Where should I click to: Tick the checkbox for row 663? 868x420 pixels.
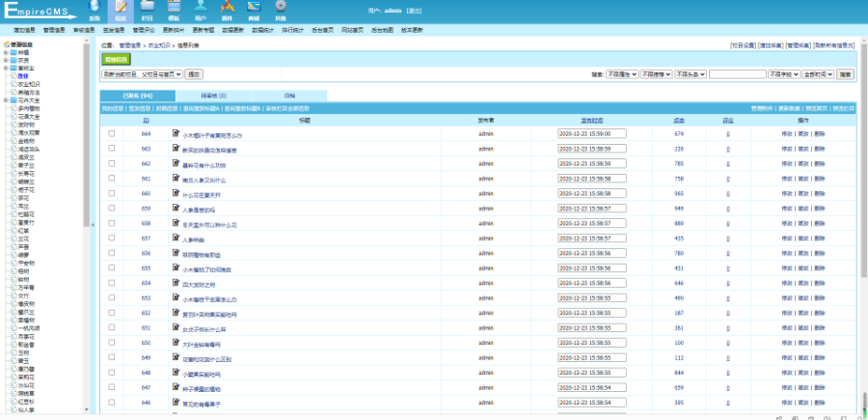112,149
